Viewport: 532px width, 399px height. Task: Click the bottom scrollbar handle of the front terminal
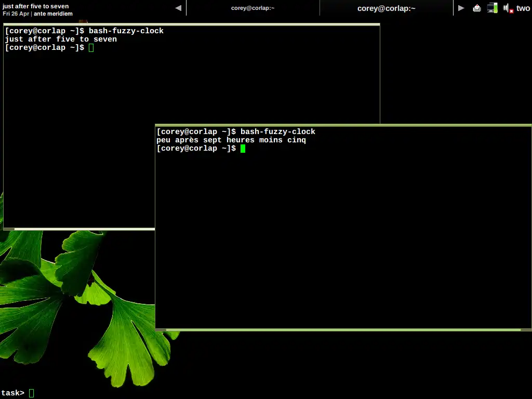343,330
